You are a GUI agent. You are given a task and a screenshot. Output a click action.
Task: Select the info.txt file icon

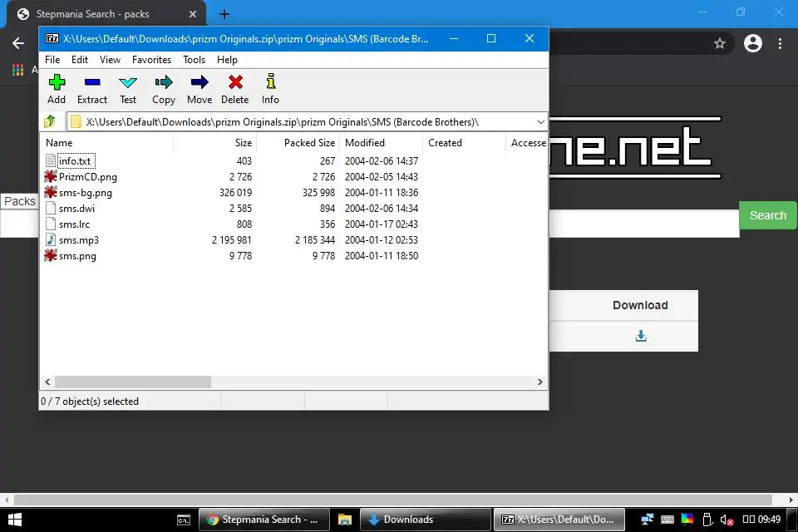click(51, 161)
